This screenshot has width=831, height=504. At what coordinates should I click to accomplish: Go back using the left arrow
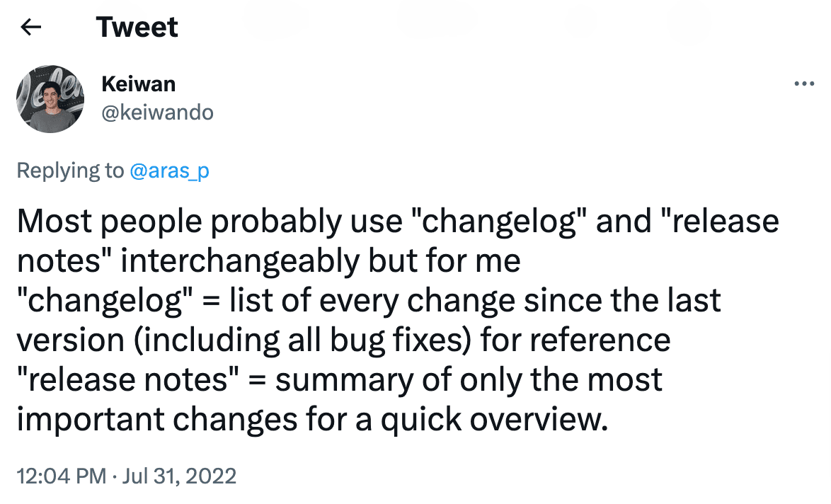(30, 28)
